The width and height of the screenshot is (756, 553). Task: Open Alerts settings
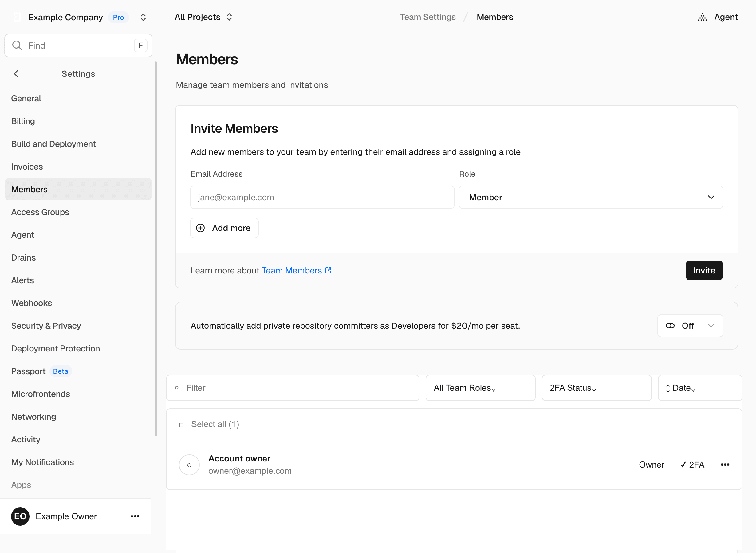pos(78,280)
